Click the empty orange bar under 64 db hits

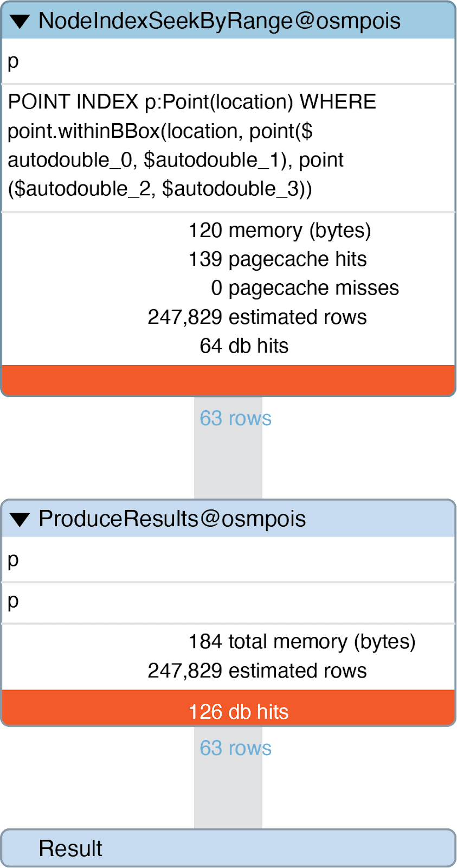tap(228, 380)
